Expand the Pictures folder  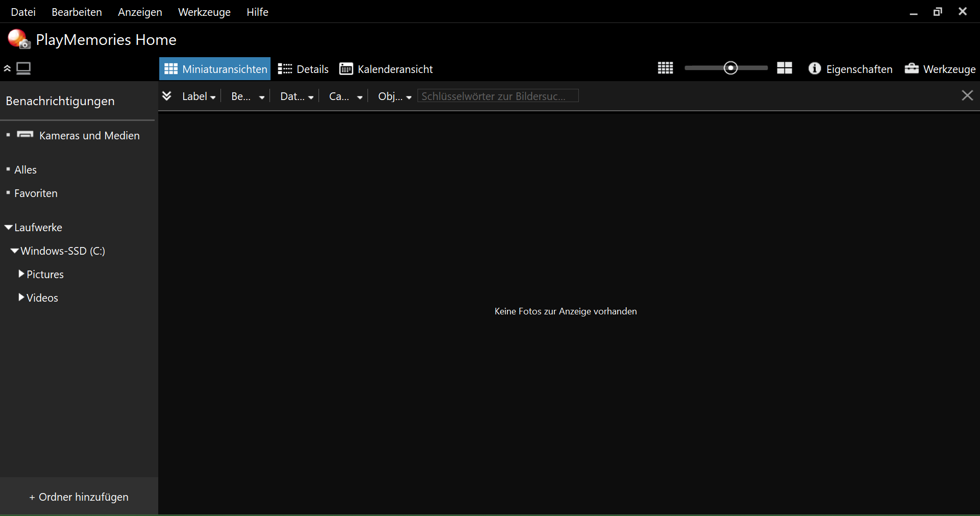21,274
